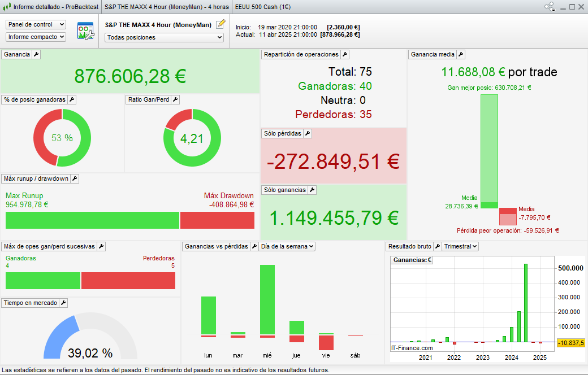This screenshot has width=588, height=375.
Task: Open the Sólo pérdidas wrench settings
Action: point(308,133)
